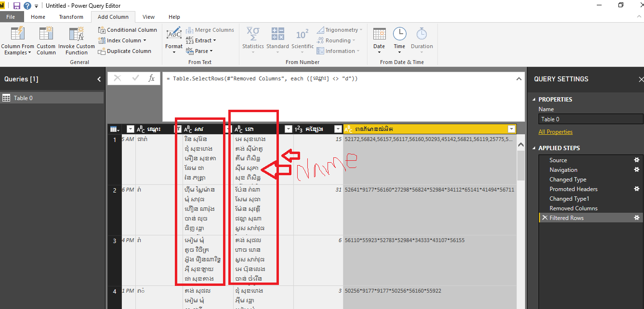Open settings gear for Navigation step
This screenshot has height=309, width=644.
click(x=636, y=170)
